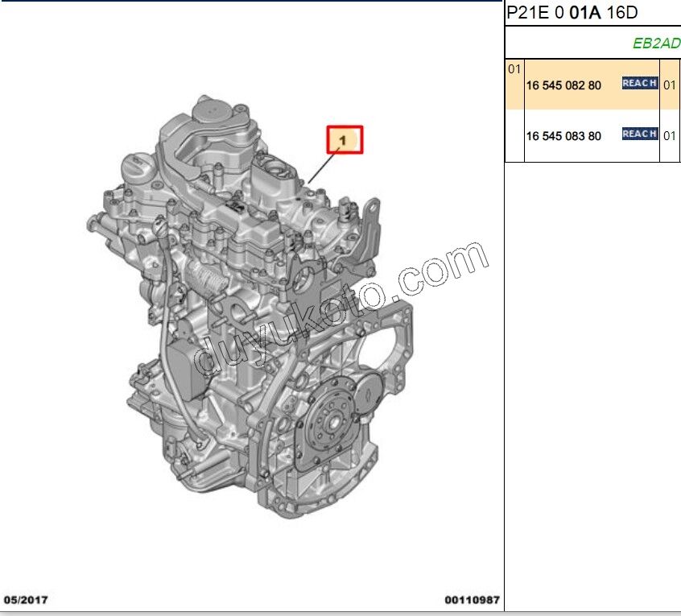Click the "01" item index in the table

514,70
